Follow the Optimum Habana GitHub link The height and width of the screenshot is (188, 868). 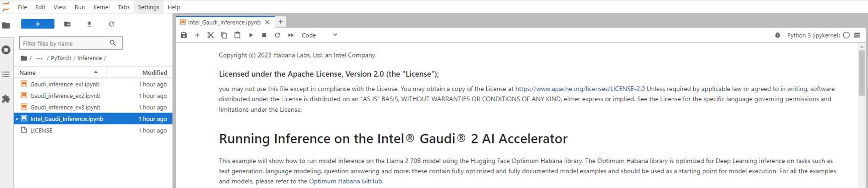[x=345, y=181]
